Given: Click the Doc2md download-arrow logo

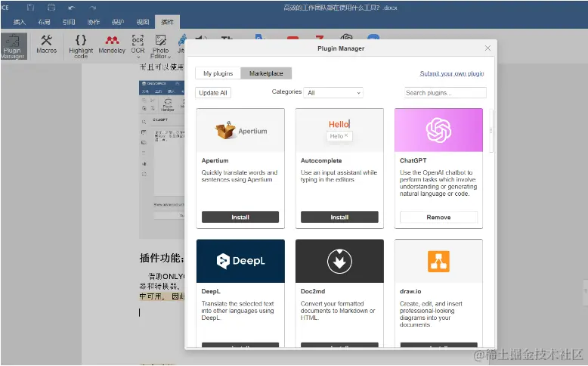Looking at the screenshot, I should click(339, 261).
